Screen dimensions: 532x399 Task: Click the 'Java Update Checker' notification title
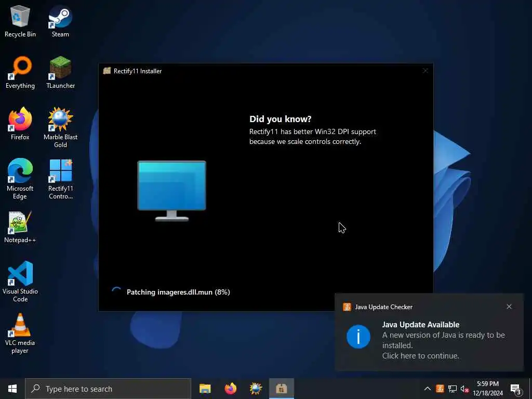(x=384, y=307)
